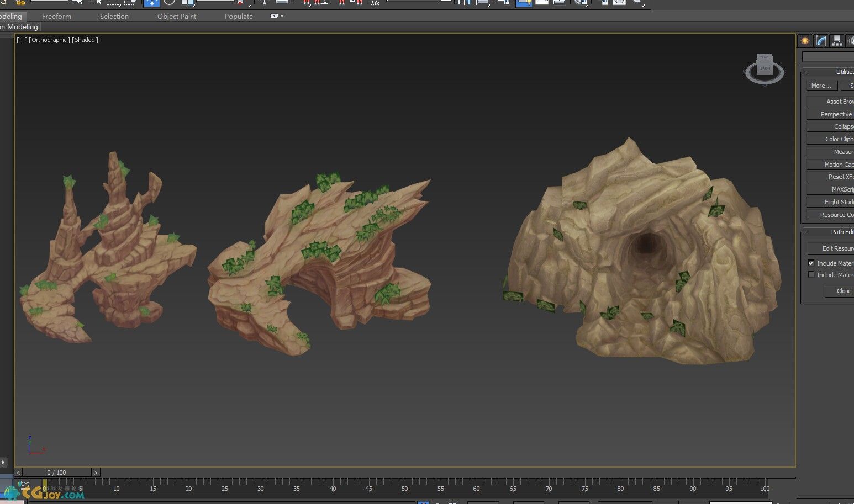The height and width of the screenshot is (504, 854).
Task: Open the MAXScript utility
Action: [x=830, y=189]
